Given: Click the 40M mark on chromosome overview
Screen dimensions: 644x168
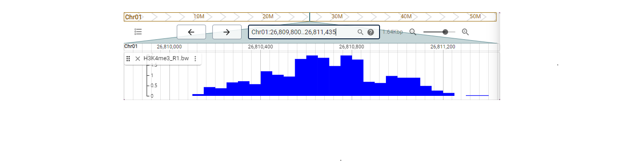Looking at the screenshot, I should [406, 16].
